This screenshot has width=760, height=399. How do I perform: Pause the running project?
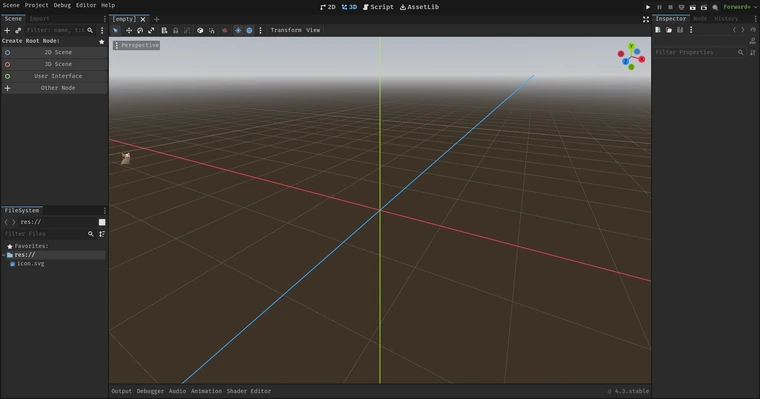coord(659,7)
